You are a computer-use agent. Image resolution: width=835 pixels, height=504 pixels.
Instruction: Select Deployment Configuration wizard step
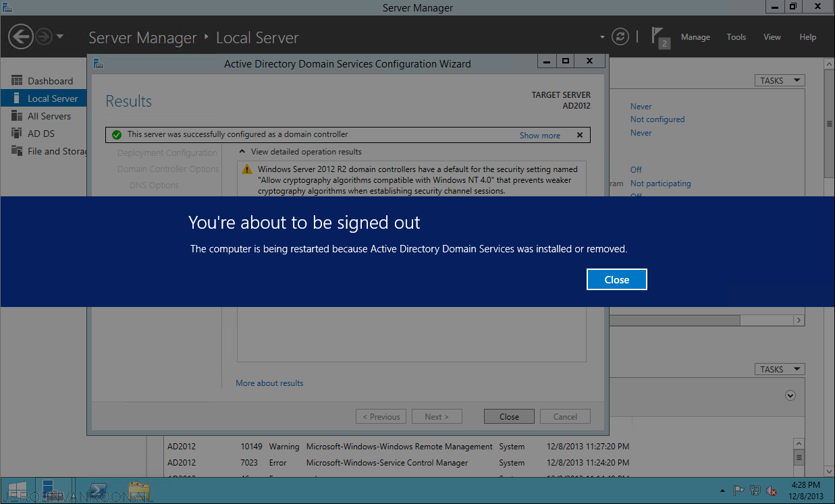167,153
